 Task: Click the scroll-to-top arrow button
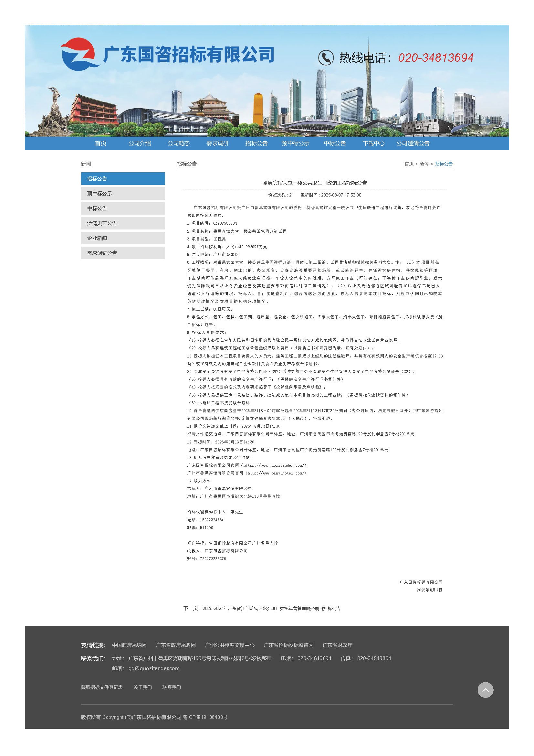coord(485,689)
